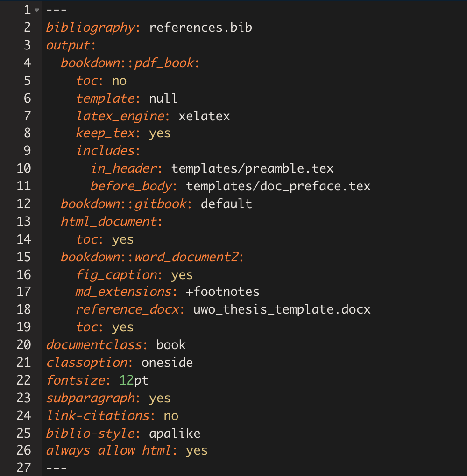Click the oneside classoption value
Screen dimensions: 467x476
(167, 363)
